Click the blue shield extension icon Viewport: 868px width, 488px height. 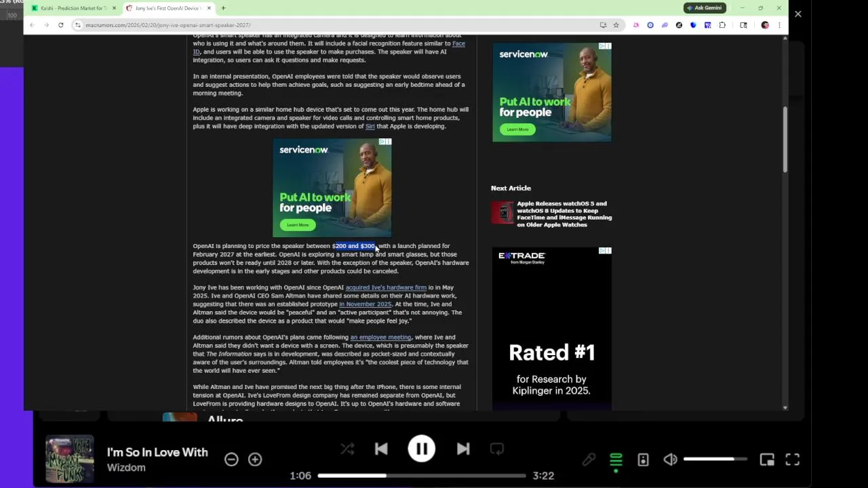tap(693, 25)
